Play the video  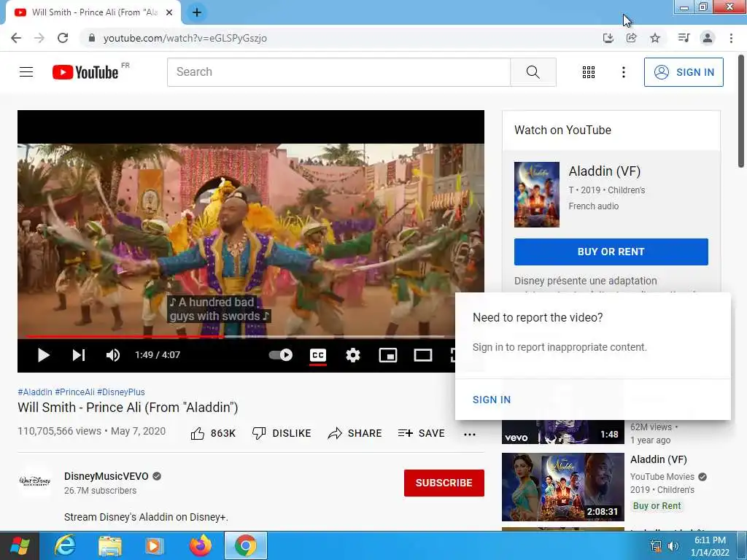click(43, 355)
